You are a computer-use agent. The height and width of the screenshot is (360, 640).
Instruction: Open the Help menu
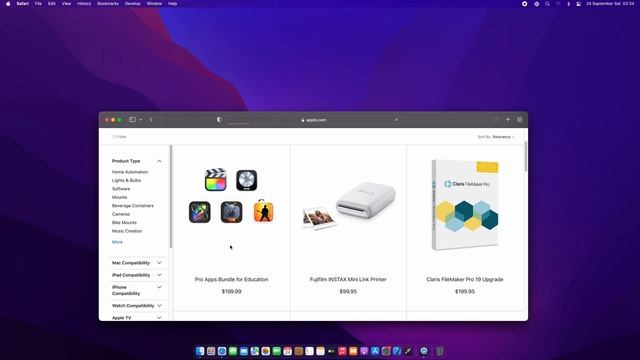[x=173, y=4]
